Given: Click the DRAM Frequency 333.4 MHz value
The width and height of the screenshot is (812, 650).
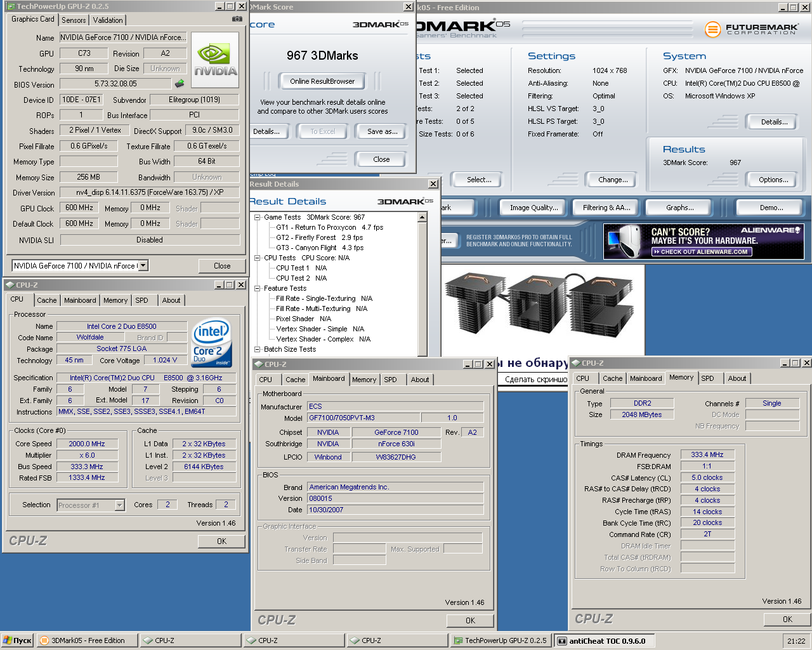Looking at the screenshot, I should 707,454.
